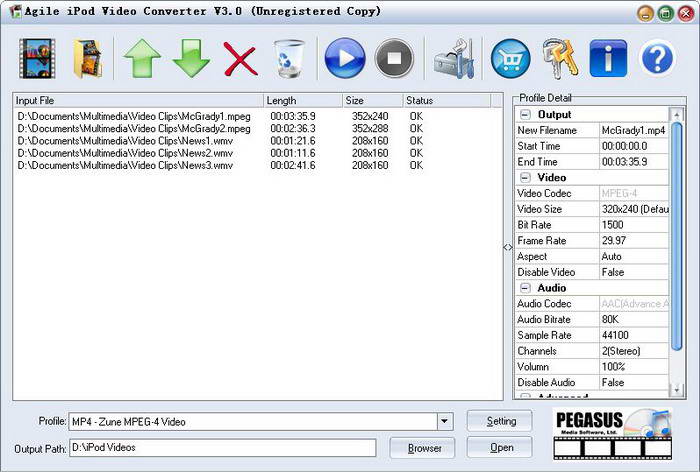
Task: Click the Frame Rate value 29.97
Action: pos(633,241)
